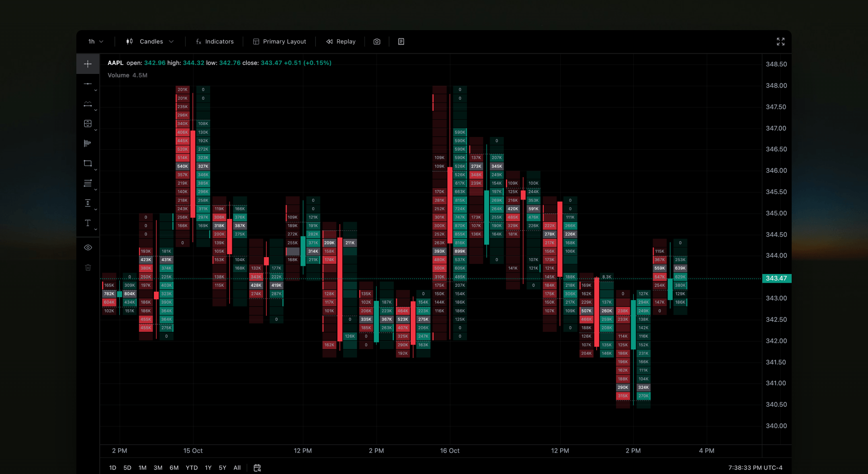This screenshot has width=868, height=474.
Task: Open the date range calendar picker
Action: coord(257,468)
